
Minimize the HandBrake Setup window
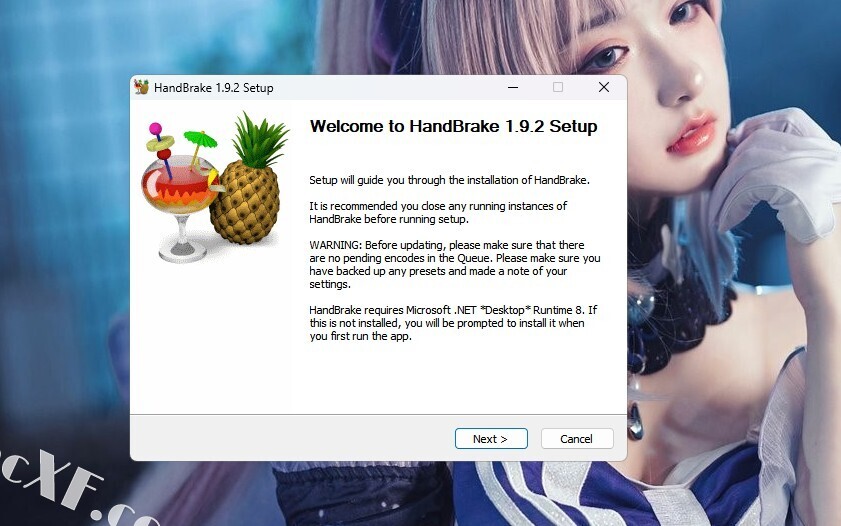513,87
